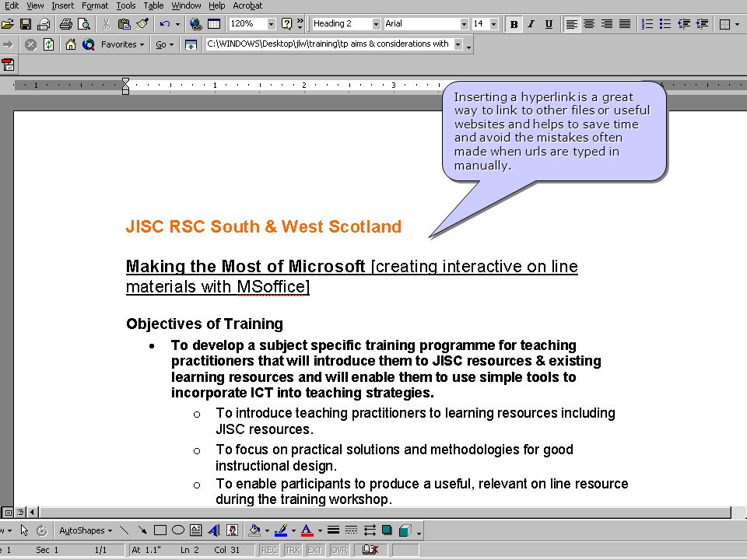Toggle Italic formatting
Screen dimensions: 747x560
pyautogui.click(x=531, y=24)
